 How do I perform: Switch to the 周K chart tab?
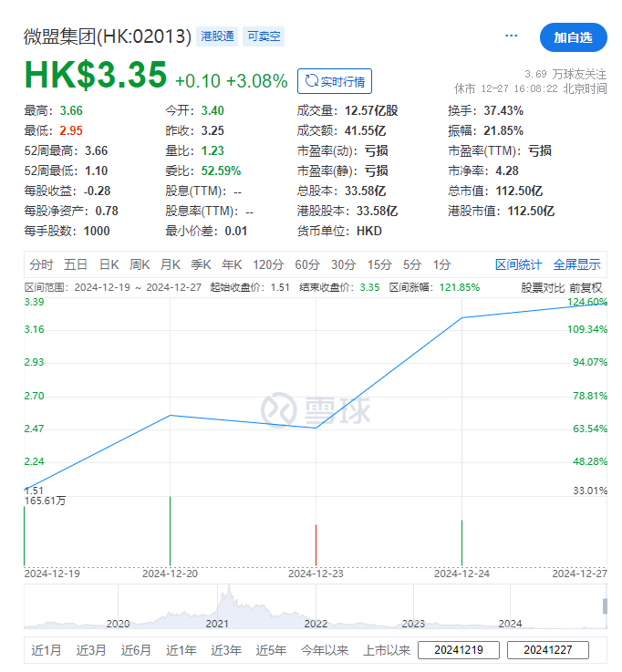pyautogui.click(x=140, y=264)
